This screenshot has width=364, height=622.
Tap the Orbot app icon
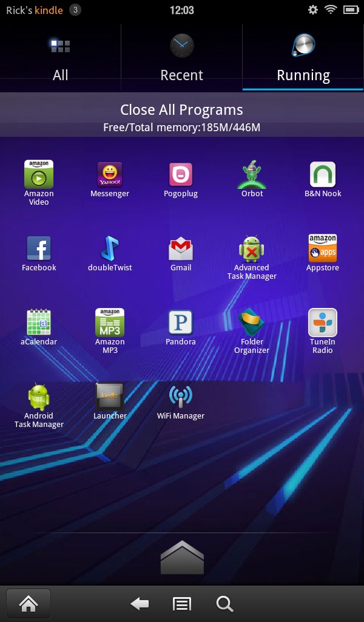click(x=252, y=174)
